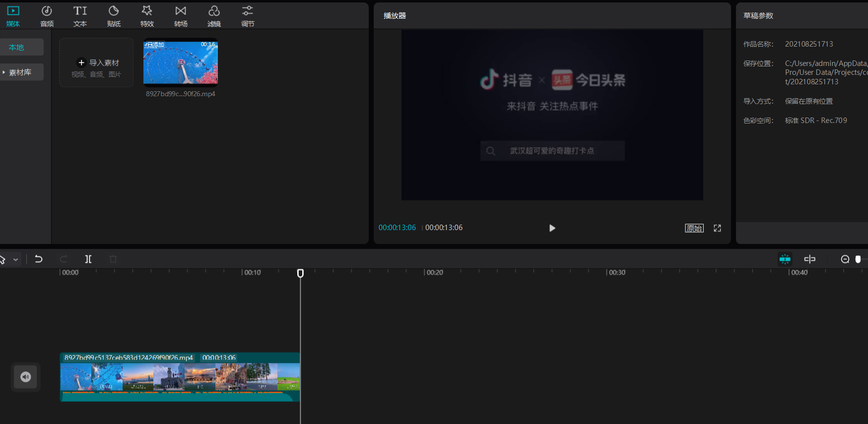Click the 00:10 mark on timeline ruler

click(x=252, y=272)
